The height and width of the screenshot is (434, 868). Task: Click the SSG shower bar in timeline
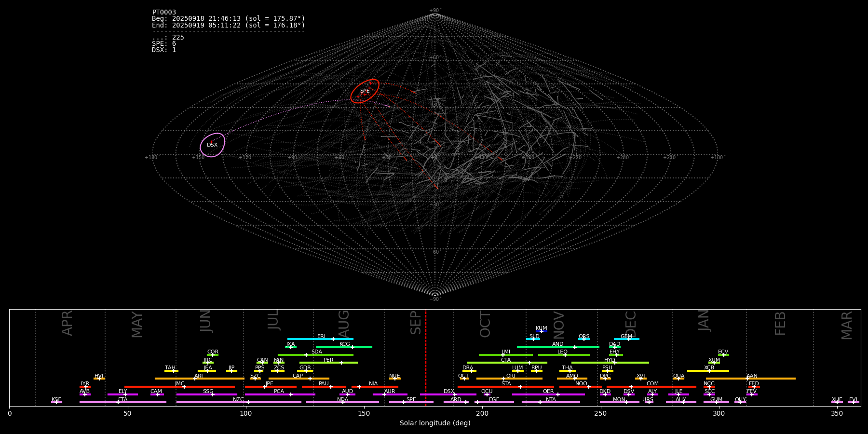(207, 394)
